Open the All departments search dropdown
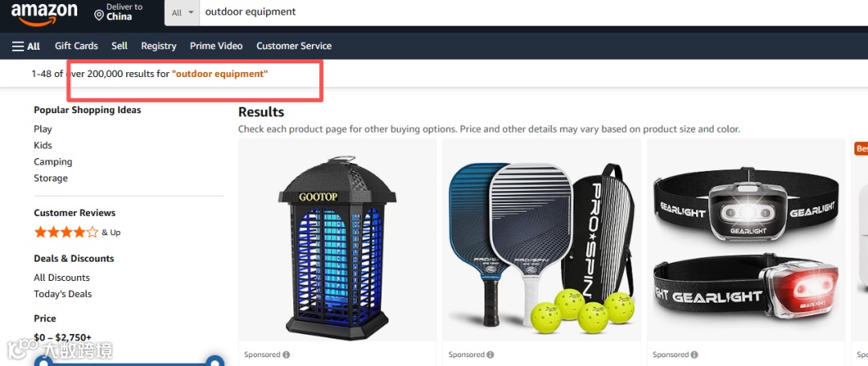The image size is (868, 366). 182,13
